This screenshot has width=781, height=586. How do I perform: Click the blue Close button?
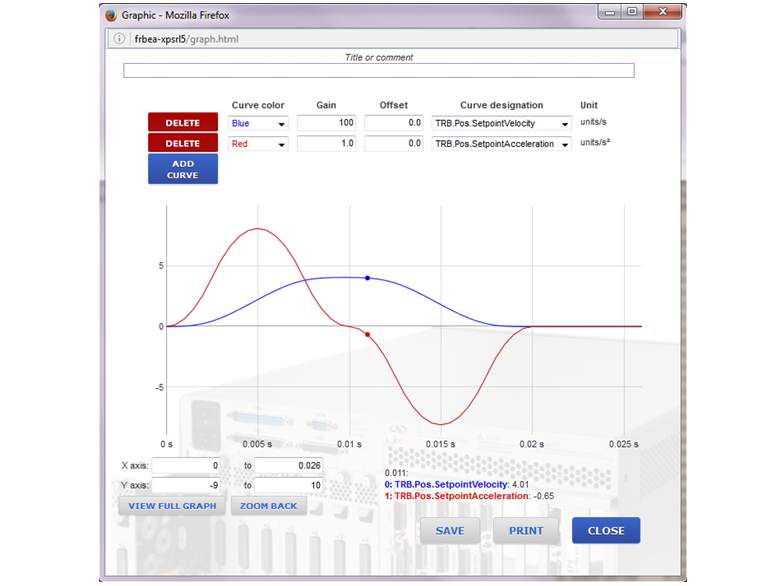click(605, 531)
